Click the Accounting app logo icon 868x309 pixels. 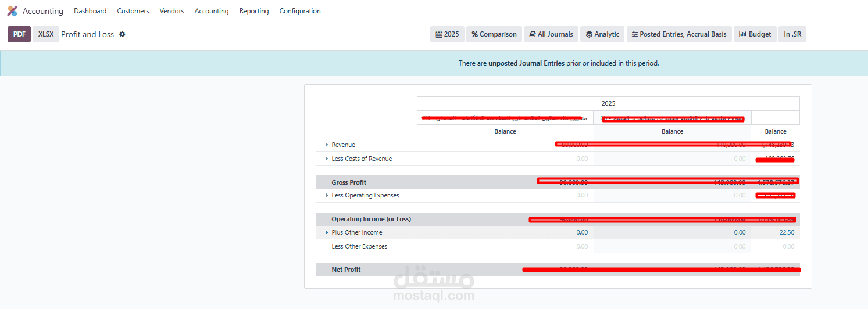pyautogui.click(x=12, y=11)
